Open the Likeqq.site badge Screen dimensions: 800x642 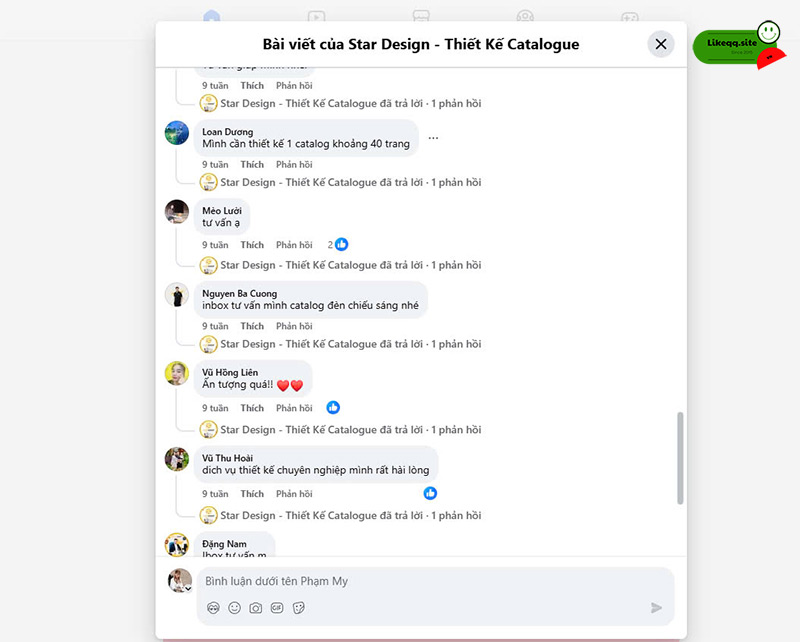click(738, 45)
